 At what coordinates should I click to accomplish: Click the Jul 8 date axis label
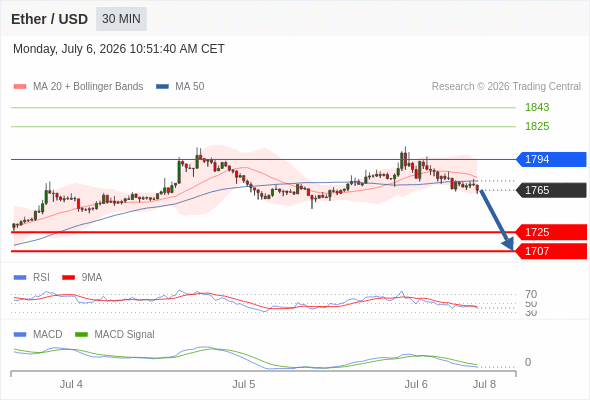pyautogui.click(x=484, y=384)
